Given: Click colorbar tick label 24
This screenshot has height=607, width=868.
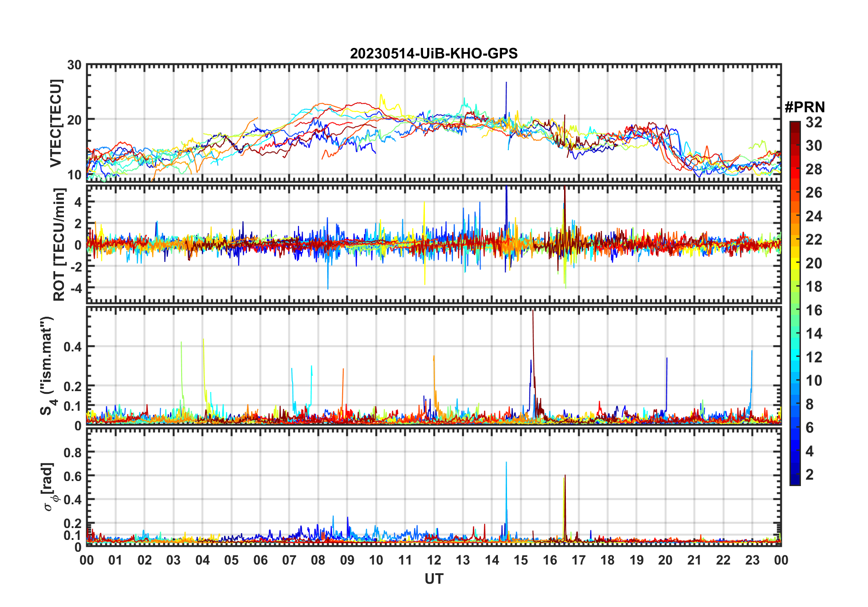Looking at the screenshot, I should click(x=814, y=216).
